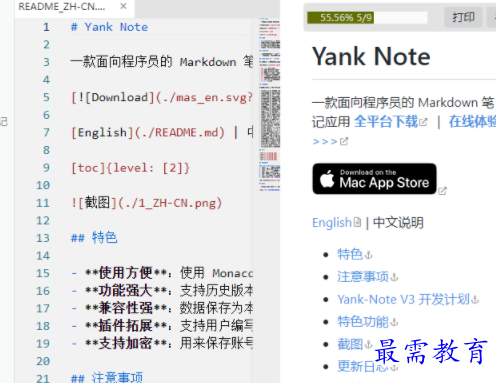The width and height of the screenshot is (496, 383).
Task: Click '中文说明' text in preview
Action: [x=398, y=223]
